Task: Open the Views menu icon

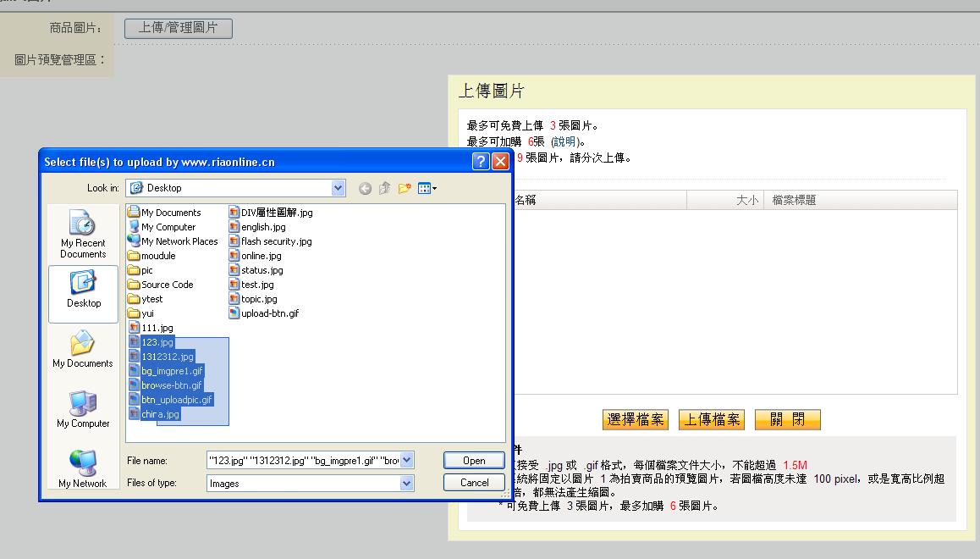Action: [x=427, y=188]
